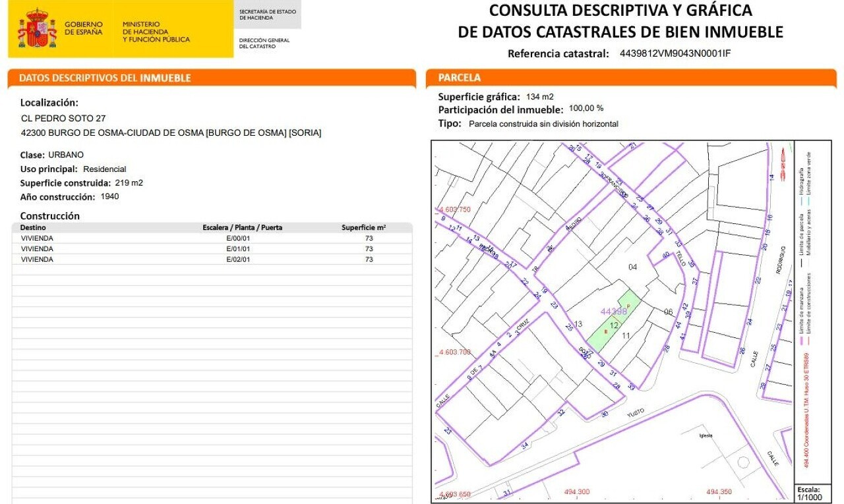844x504 pixels.
Task: Click the 'Superficie gráfica:' label
Action: tap(479, 97)
